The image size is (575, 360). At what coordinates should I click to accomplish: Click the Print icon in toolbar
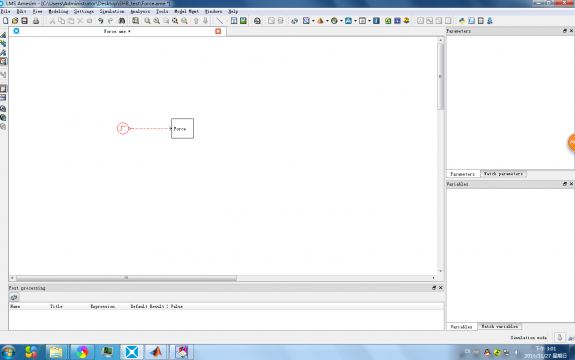pos(36,21)
